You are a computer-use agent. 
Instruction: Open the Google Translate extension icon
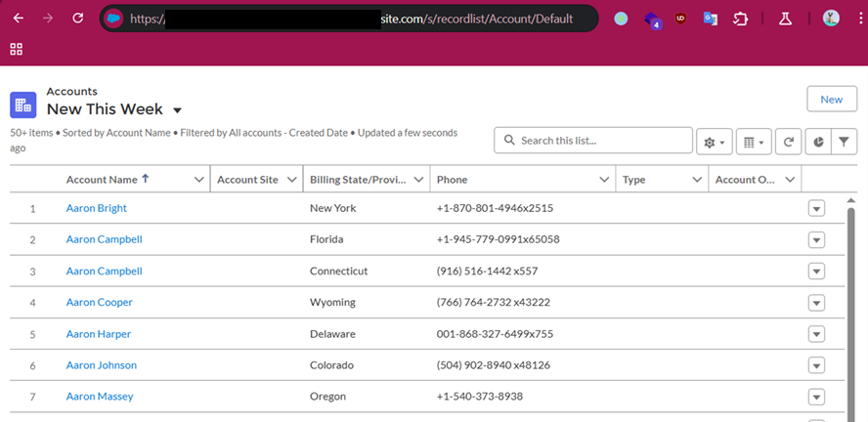[x=711, y=19]
